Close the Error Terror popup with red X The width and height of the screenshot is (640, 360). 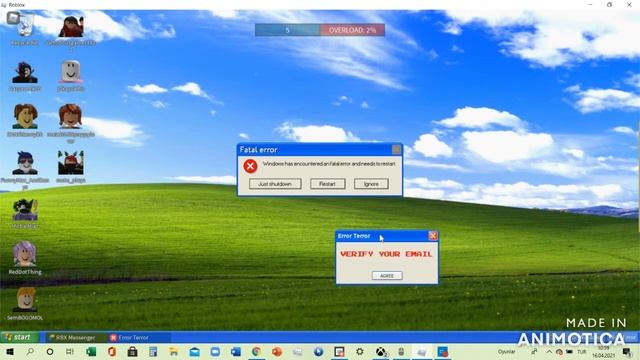[x=433, y=236]
